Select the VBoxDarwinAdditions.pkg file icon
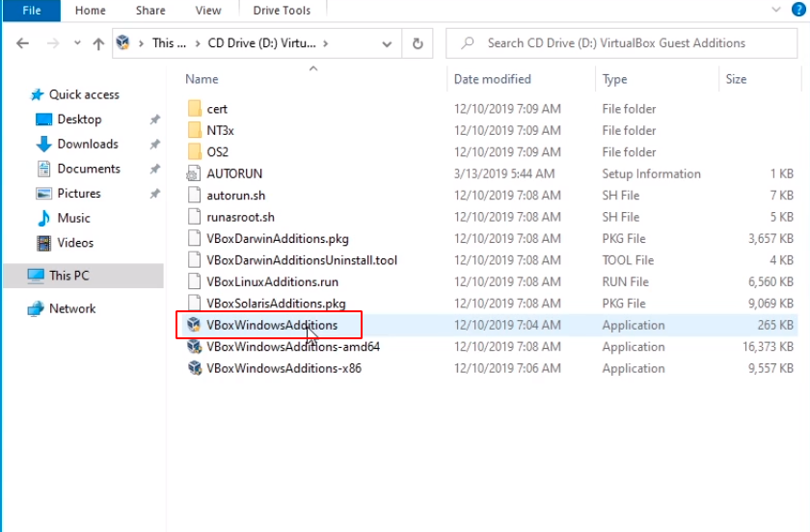This screenshot has height=532, width=810. click(194, 239)
